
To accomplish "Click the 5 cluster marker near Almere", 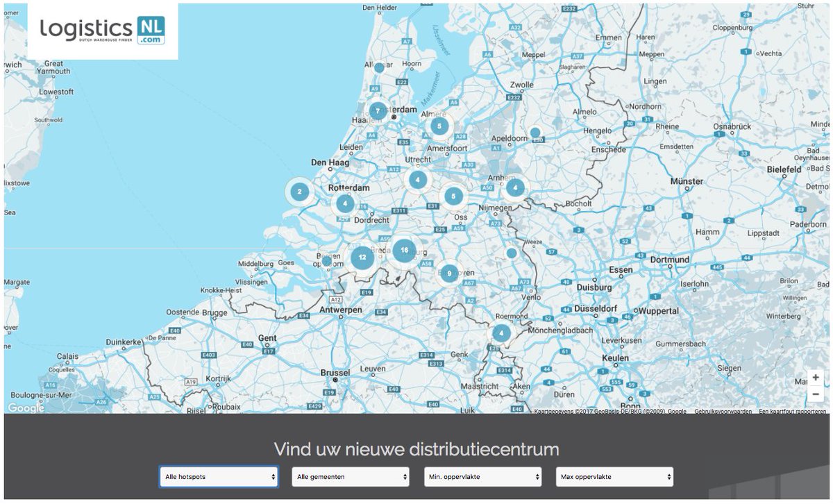I will [439, 126].
